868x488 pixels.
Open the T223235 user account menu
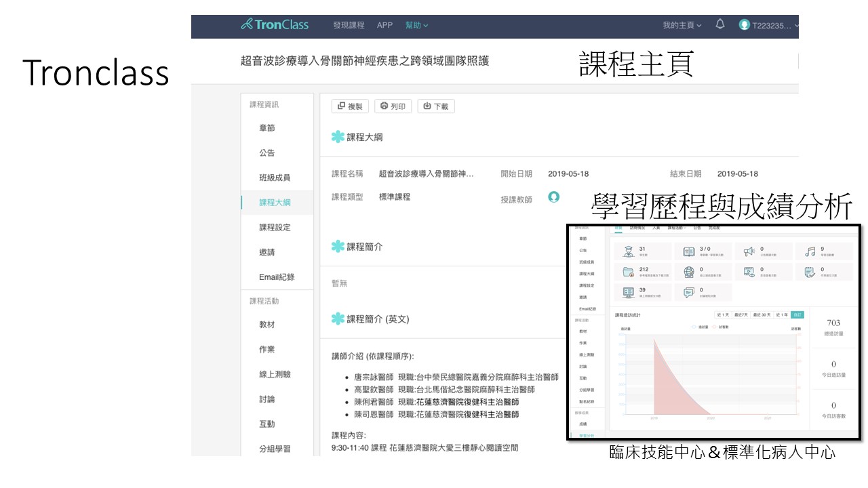click(x=770, y=25)
